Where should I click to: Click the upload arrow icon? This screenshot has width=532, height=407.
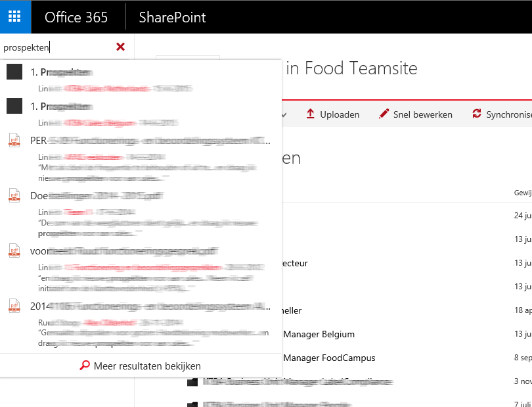click(310, 114)
